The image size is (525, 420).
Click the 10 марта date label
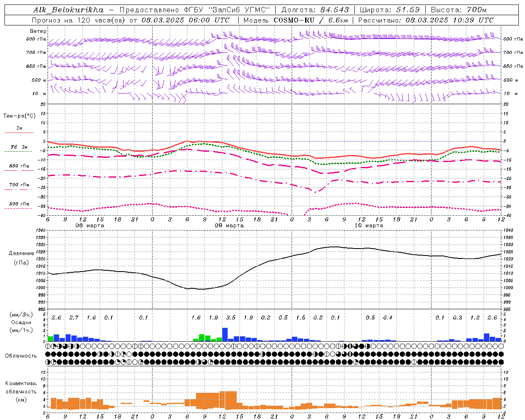point(369,226)
